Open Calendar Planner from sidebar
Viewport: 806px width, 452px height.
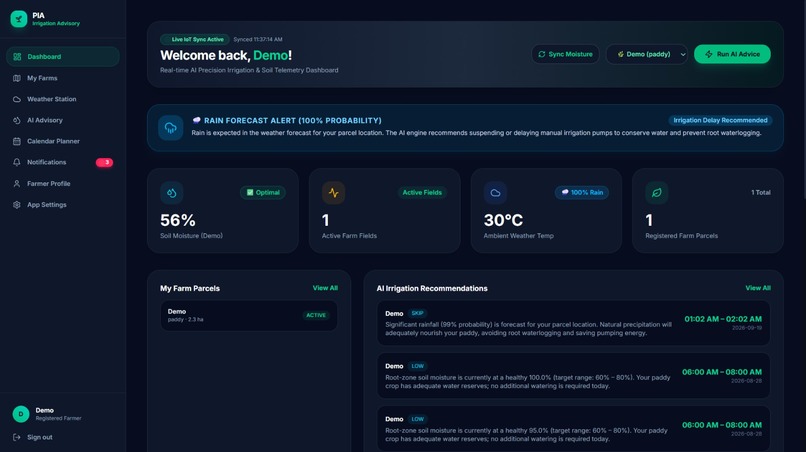(x=63, y=141)
